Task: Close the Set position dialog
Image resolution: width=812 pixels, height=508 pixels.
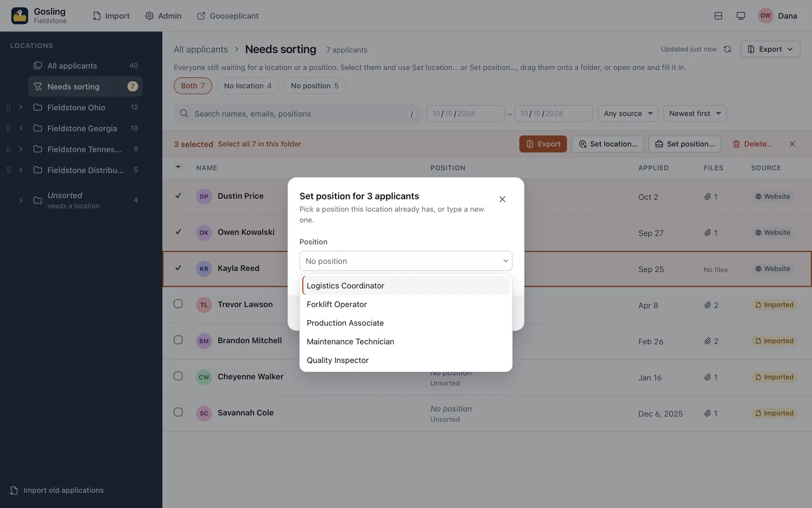Action: (x=502, y=199)
